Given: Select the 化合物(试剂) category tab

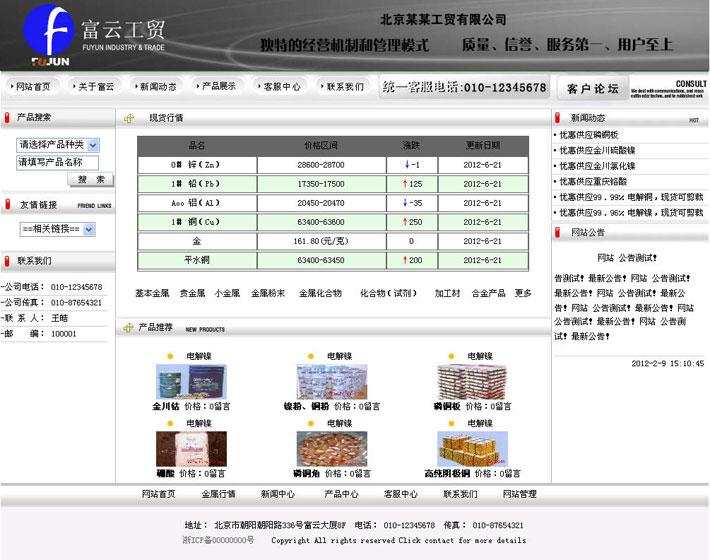Looking at the screenshot, I should [x=388, y=293].
